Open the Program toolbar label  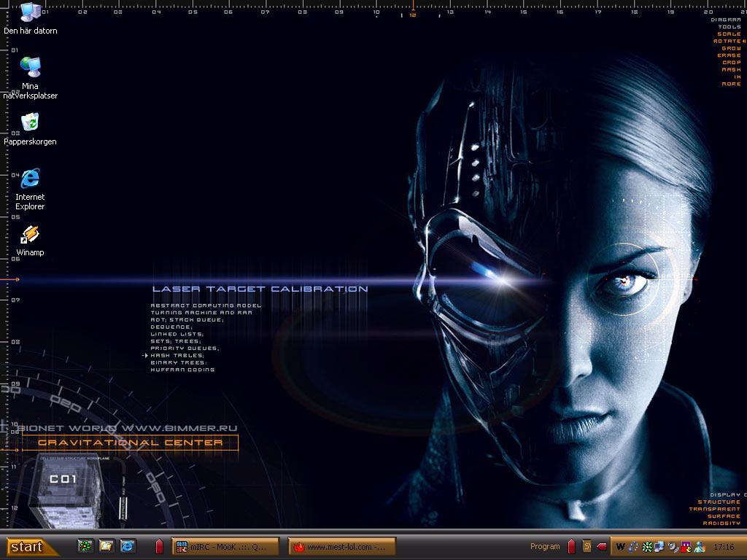point(545,547)
